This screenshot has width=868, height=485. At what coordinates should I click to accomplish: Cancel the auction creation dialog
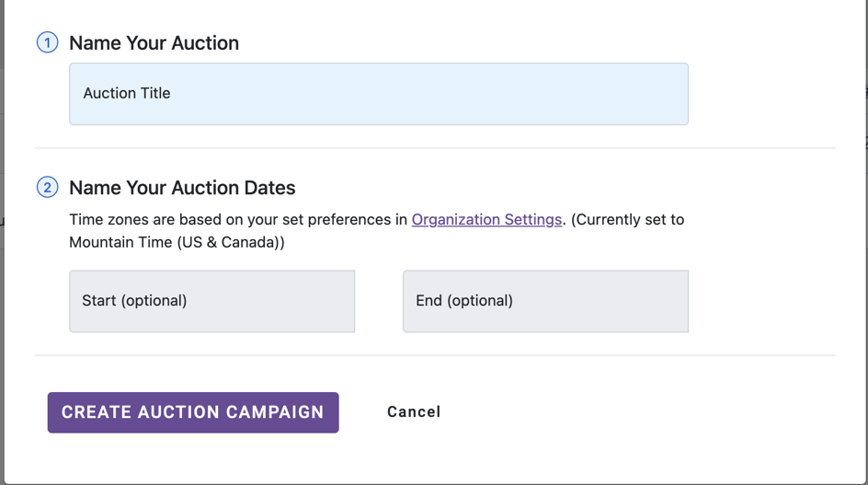coord(414,412)
